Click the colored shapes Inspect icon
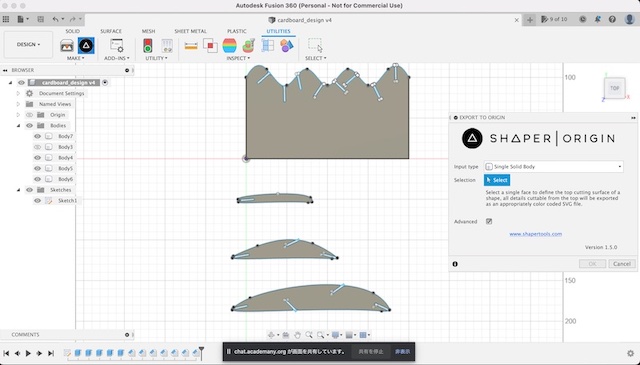Image resolution: width=640 pixels, height=365 pixels. coord(287,46)
